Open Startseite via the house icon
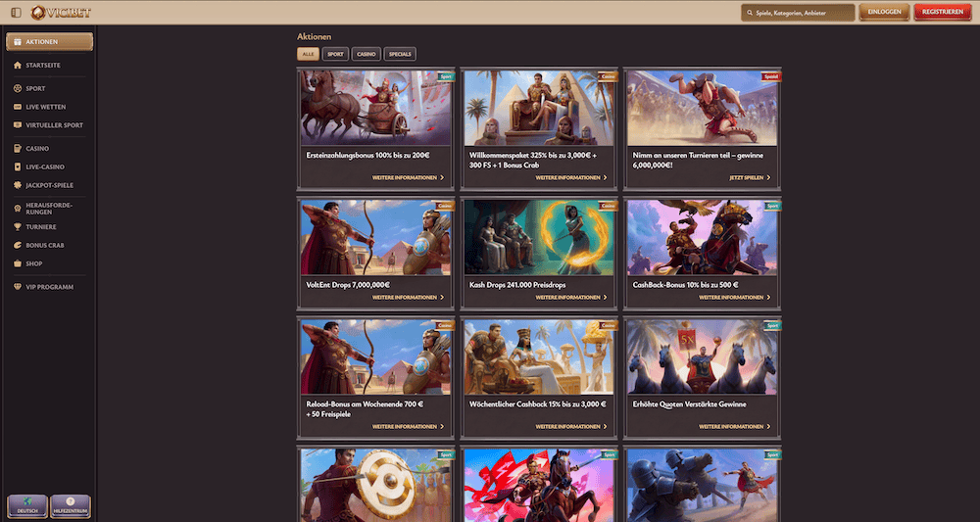 tap(18, 65)
